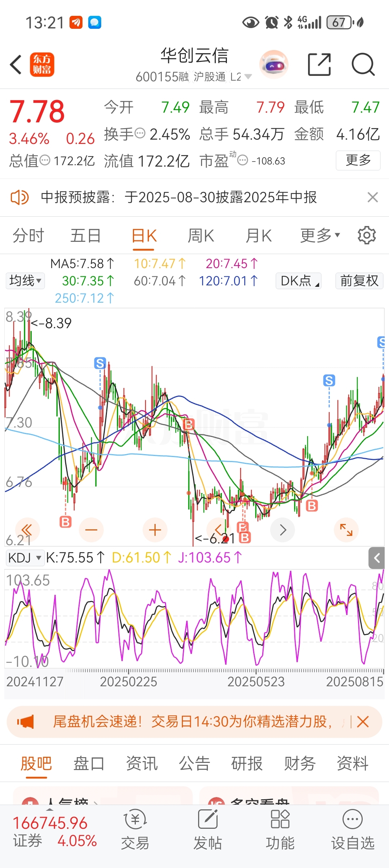Open the KDJ indicator dropdown
389x868 pixels.
click(x=25, y=558)
